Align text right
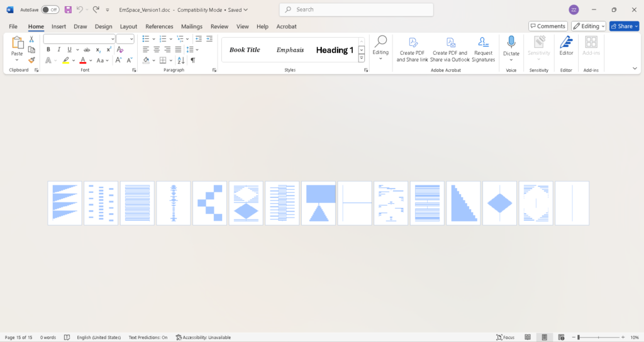 [167, 50]
